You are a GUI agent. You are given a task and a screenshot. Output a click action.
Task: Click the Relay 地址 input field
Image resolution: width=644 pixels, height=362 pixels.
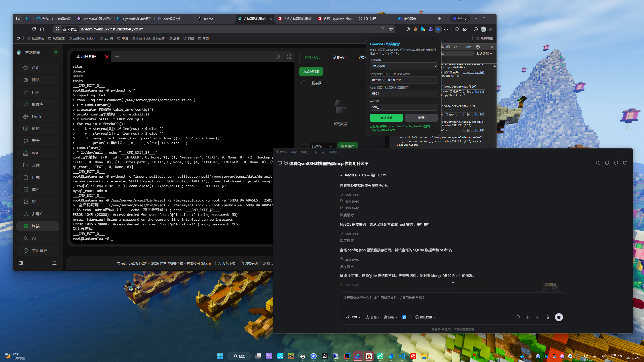(x=404, y=80)
